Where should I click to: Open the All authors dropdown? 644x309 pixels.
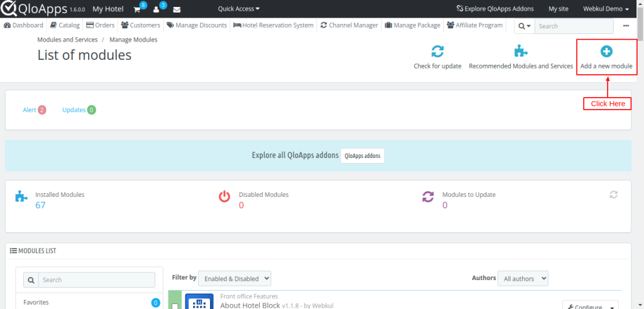[523, 279]
